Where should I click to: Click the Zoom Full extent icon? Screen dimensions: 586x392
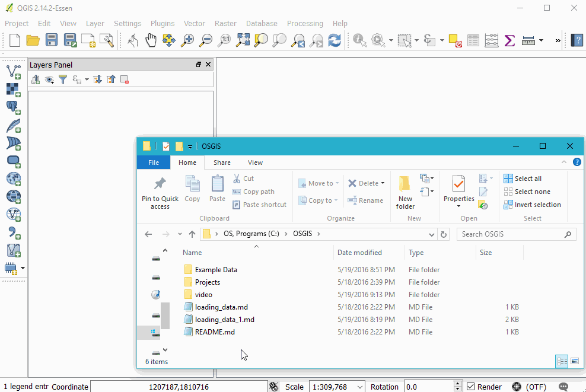coord(243,40)
